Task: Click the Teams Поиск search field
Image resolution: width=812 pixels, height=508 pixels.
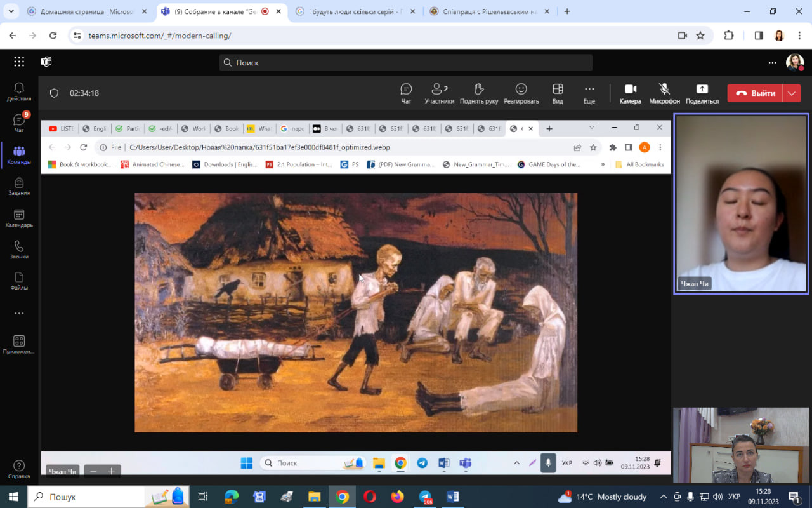Action: tap(406, 62)
